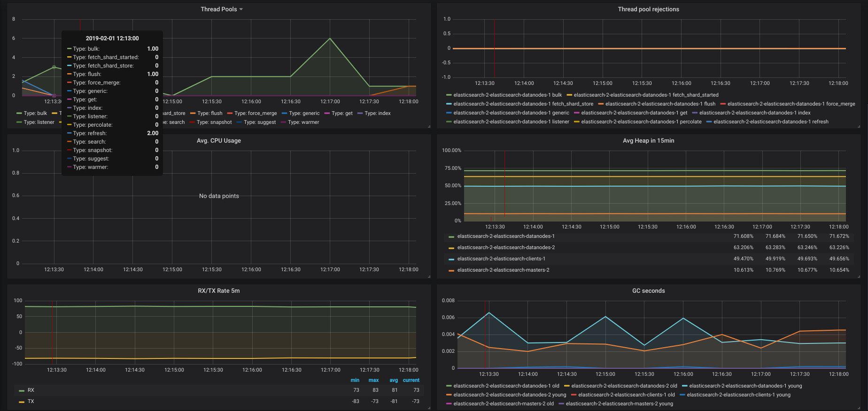
Task: Toggle the 'Type: bulk' legend series in Thread Pools
Action: (35, 113)
